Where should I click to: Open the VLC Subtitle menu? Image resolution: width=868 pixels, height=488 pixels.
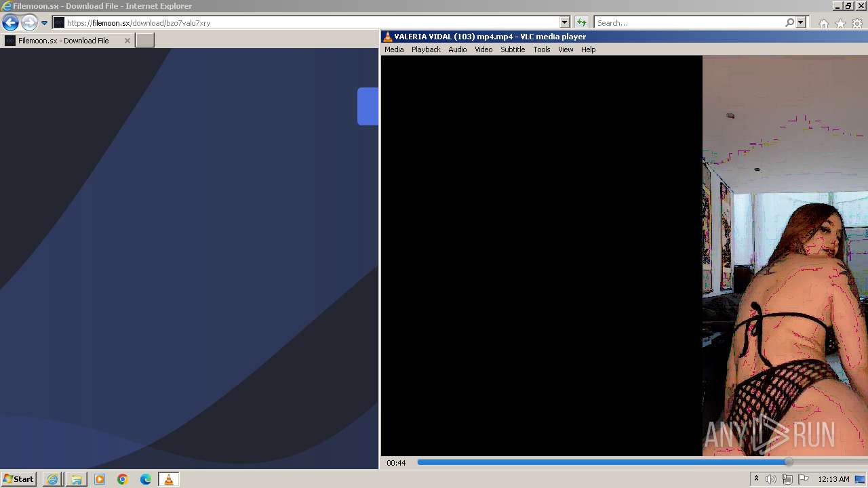click(x=513, y=49)
